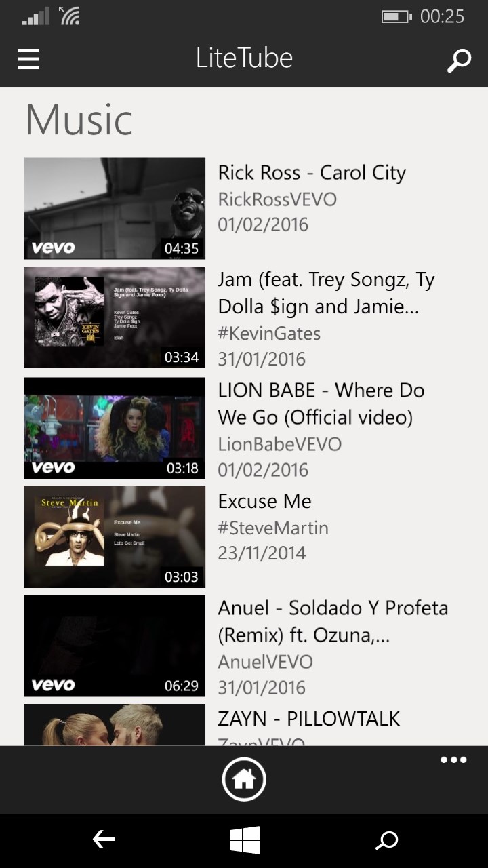
Task: Tap the Windows Start logo button
Action: [x=245, y=840]
